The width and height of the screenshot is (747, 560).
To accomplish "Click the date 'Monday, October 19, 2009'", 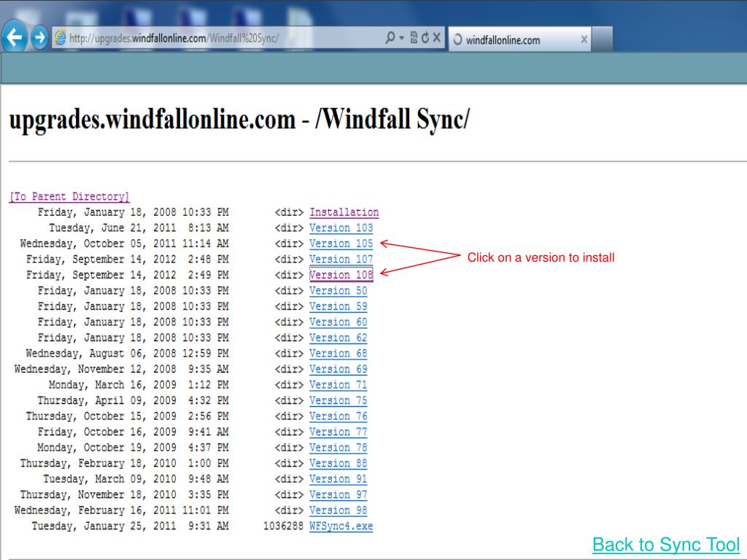I will [x=107, y=448].
